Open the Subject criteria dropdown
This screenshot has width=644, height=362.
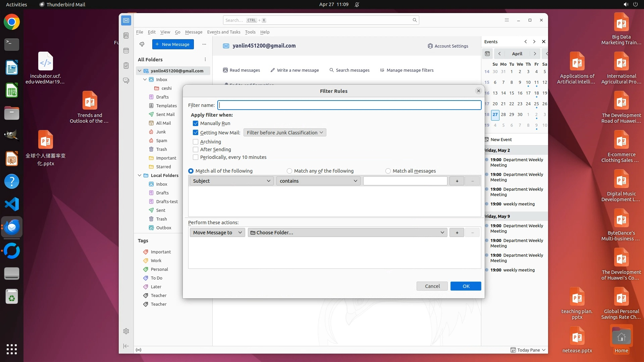tap(231, 181)
